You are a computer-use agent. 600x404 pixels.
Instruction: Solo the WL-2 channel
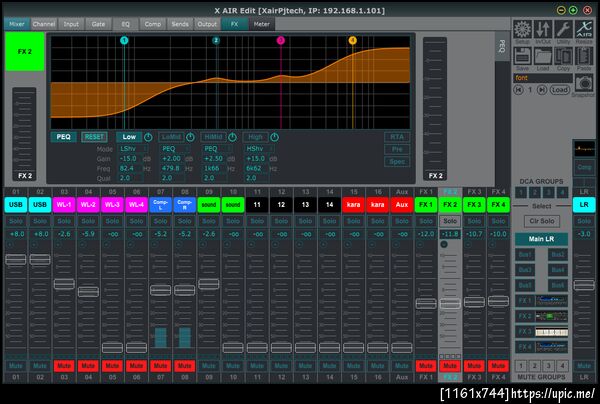pos(88,221)
